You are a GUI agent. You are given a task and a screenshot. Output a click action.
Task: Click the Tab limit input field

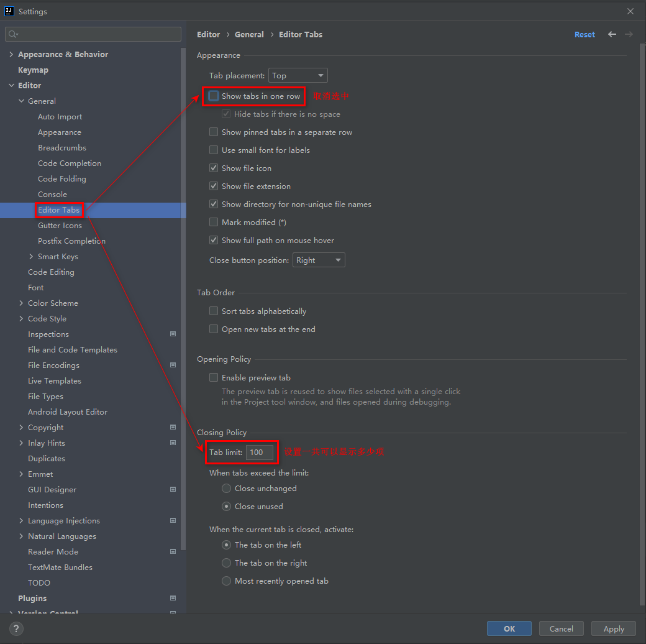click(x=260, y=453)
